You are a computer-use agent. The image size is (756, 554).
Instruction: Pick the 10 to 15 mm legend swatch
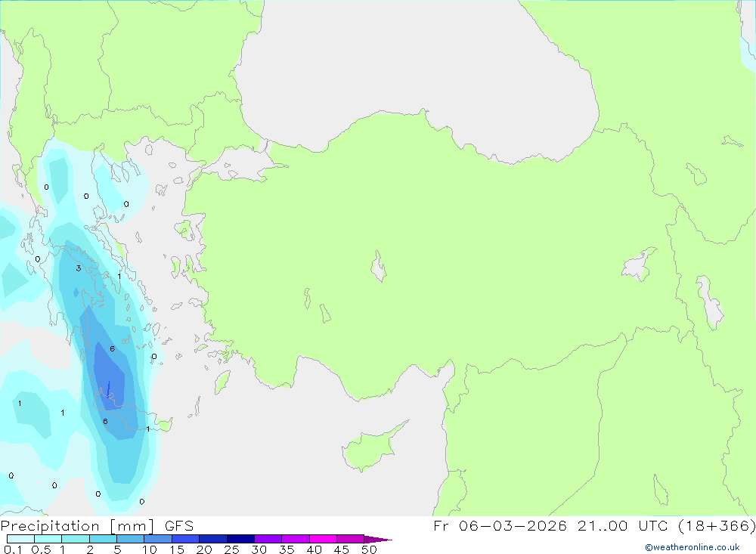click(158, 539)
